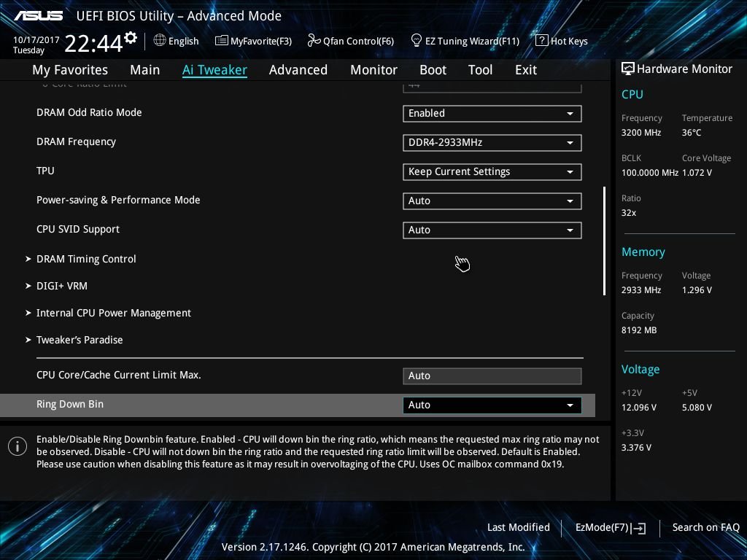Click the +3.3V 3.376 V reading

(x=636, y=448)
